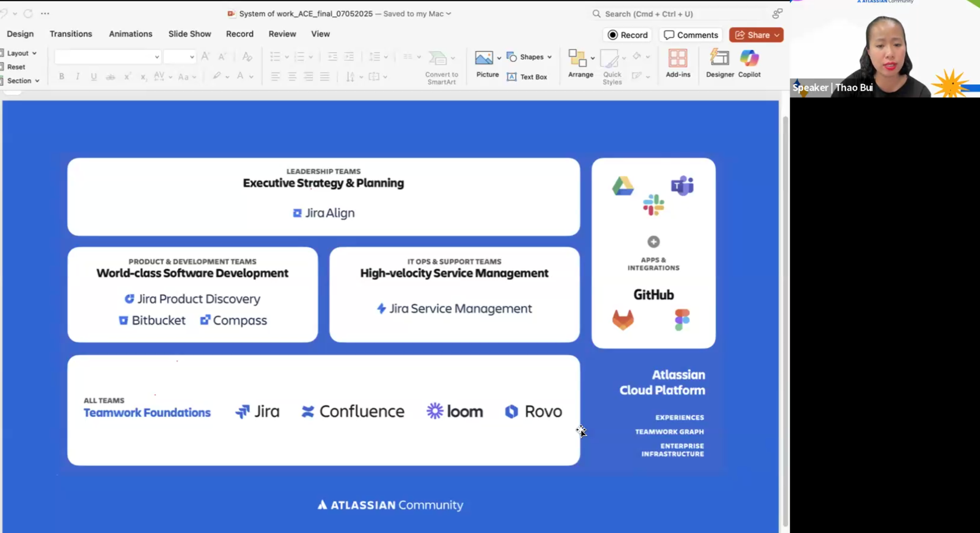The height and width of the screenshot is (533, 980).
Task: Click the Increase Font Size icon
Action: pos(205,57)
